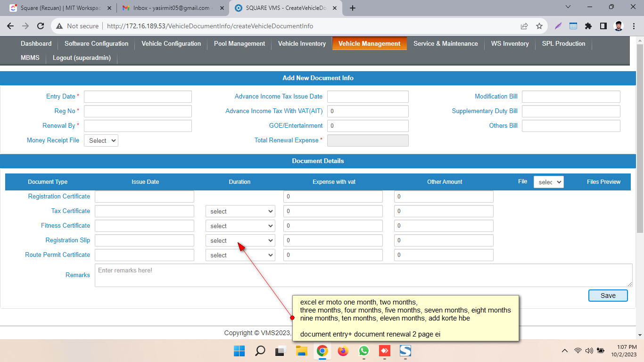
Task: Open the Pool Management menu
Action: pos(239,43)
